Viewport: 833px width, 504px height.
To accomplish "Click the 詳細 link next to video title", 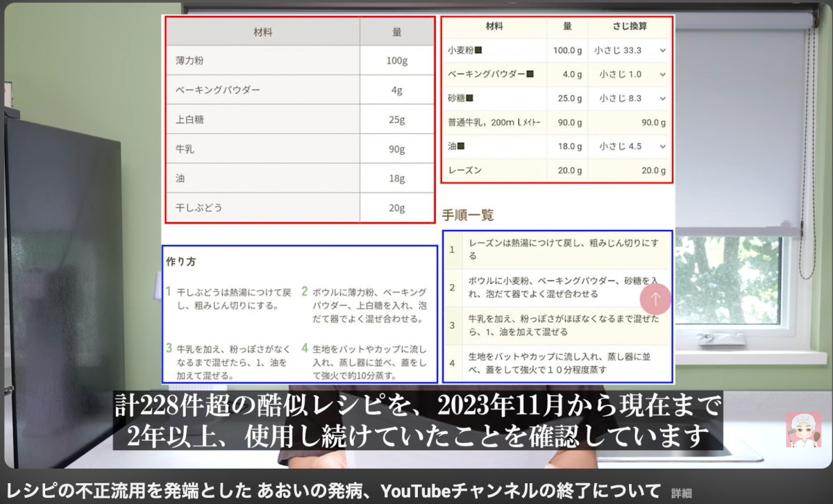I will click(682, 493).
